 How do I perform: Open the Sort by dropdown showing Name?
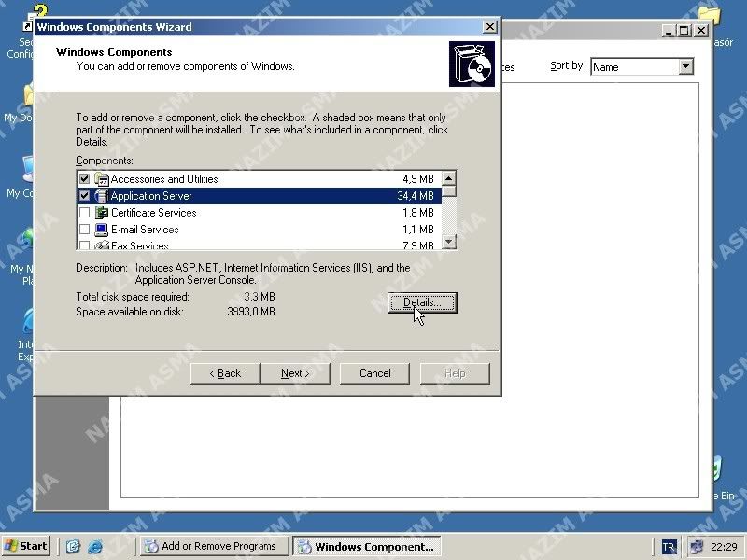(x=641, y=66)
